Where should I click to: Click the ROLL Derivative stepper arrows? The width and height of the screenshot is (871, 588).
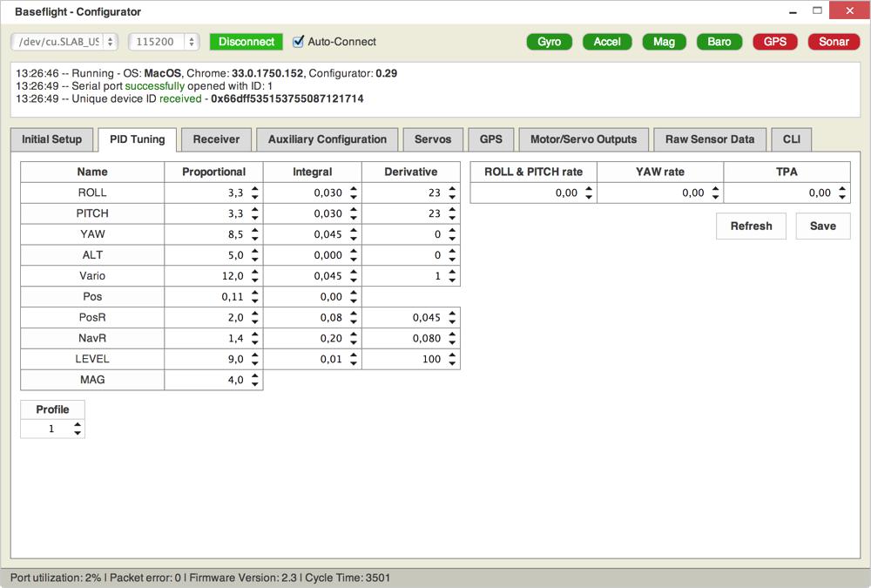[x=452, y=193]
